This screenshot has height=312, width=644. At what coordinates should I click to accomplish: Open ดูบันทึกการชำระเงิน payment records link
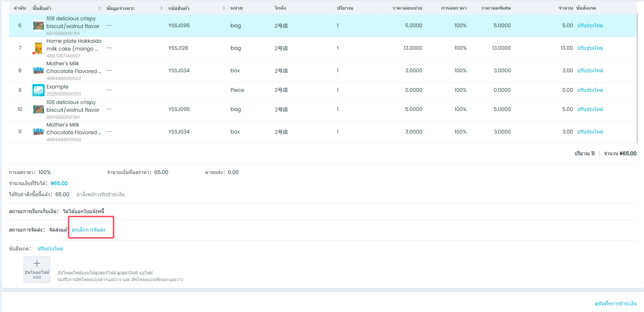615,304
